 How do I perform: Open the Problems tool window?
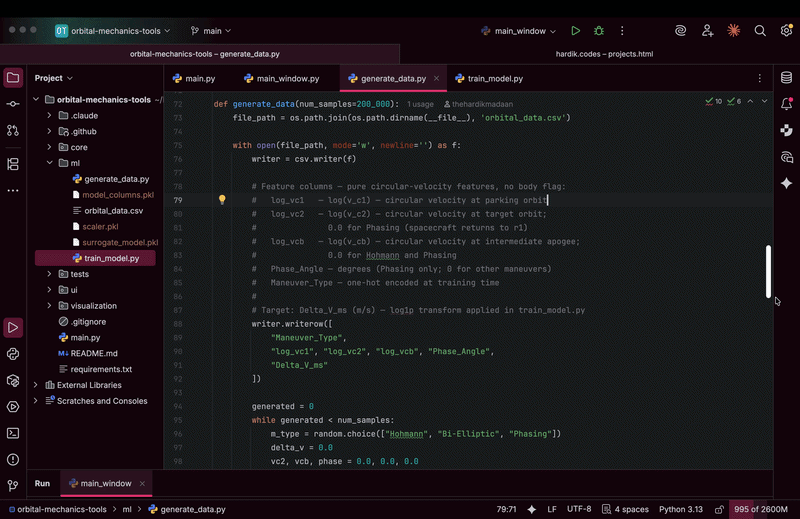click(13, 459)
